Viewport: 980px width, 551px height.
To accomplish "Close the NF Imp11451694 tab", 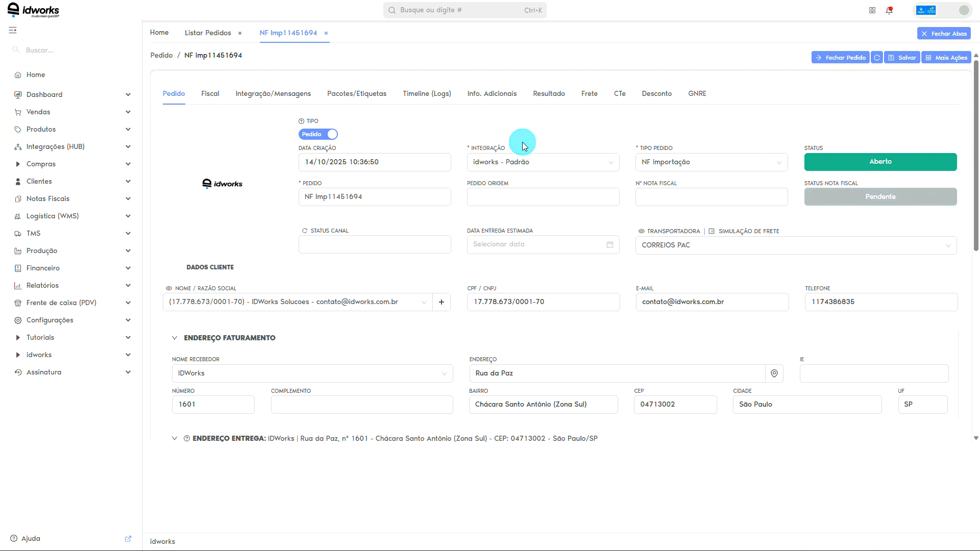I will [x=326, y=33].
